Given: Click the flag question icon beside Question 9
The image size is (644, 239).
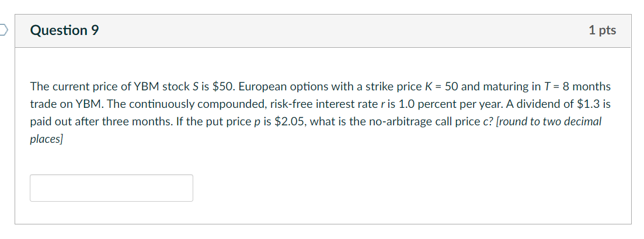Looking at the screenshot, I should pyautogui.click(x=4, y=30).
